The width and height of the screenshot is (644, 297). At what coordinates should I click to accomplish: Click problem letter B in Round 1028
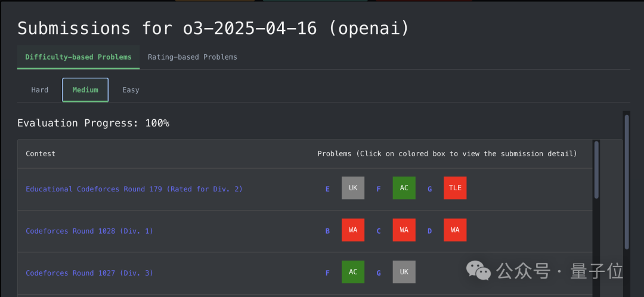pos(327,231)
